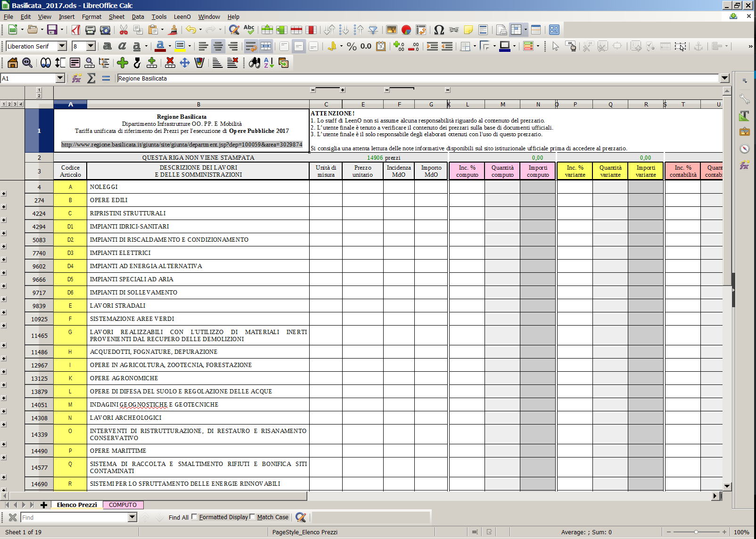The height and width of the screenshot is (539, 756).
Task: Click the Find text input field
Action: [74, 517]
